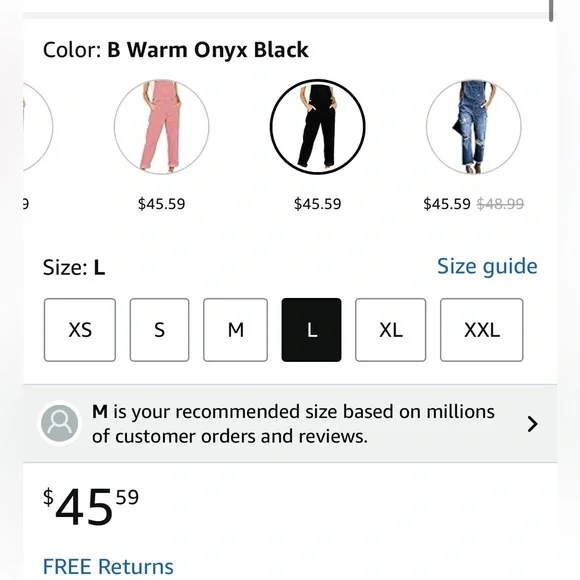Select the black overalls color swatch
Image resolution: width=580 pixels, height=580 pixels.
pyautogui.click(x=317, y=127)
